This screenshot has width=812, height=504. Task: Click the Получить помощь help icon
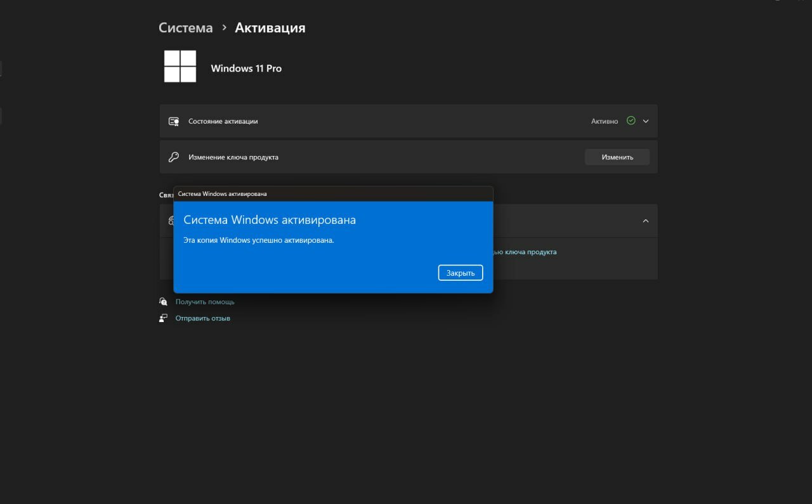(164, 302)
